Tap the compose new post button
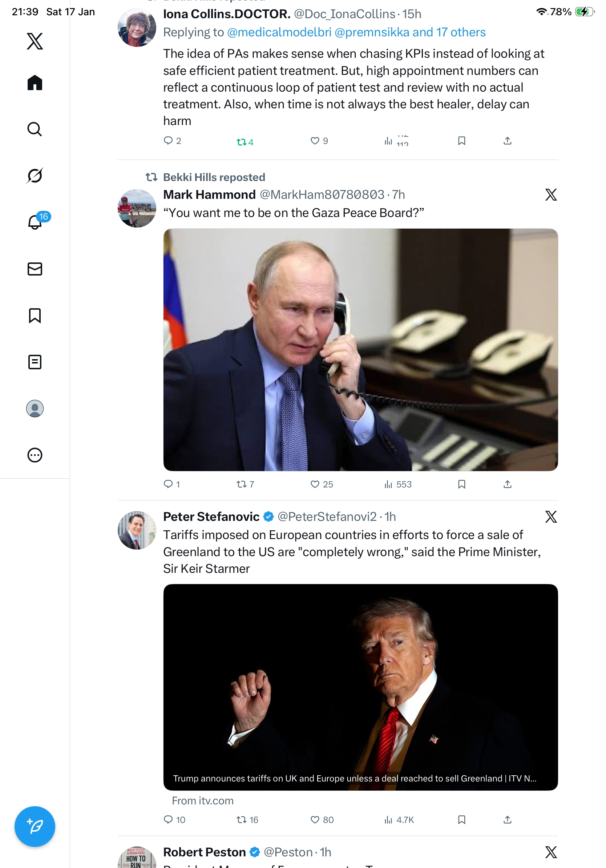Image resolution: width=606 pixels, height=868 pixels. [35, 826]
